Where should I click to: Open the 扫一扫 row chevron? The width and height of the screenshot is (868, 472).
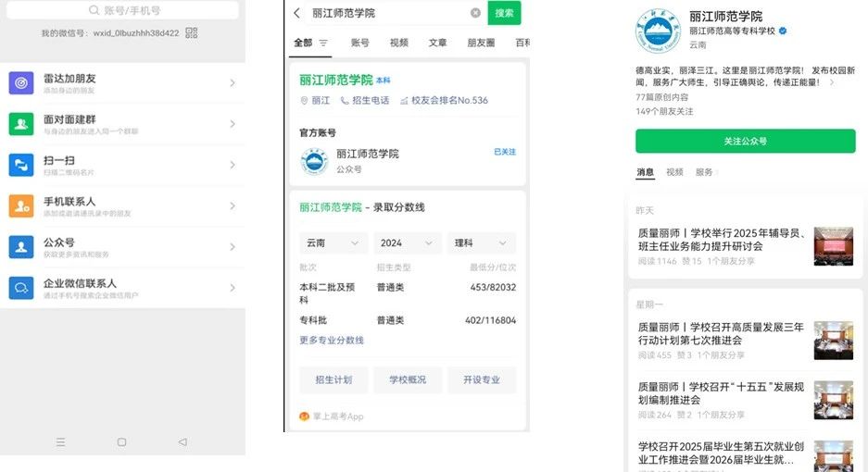233,165
